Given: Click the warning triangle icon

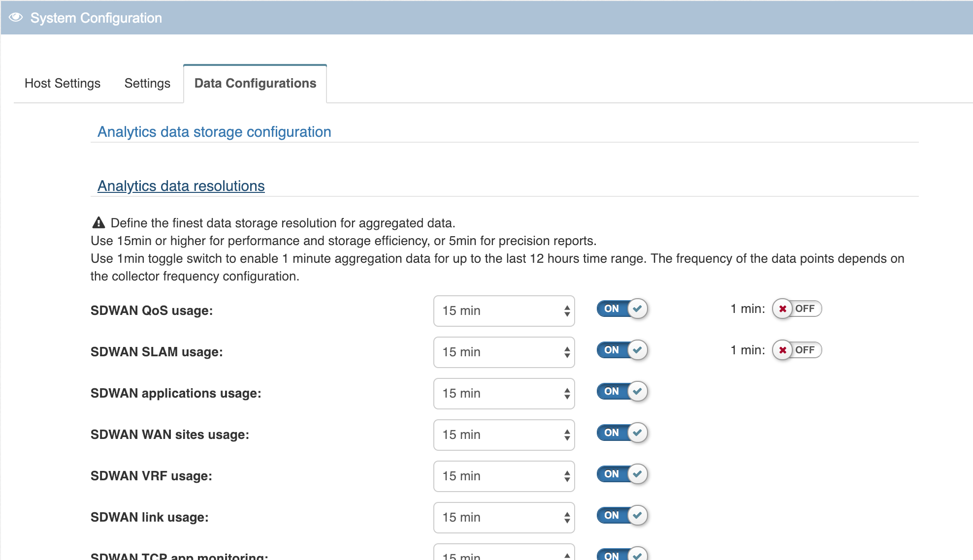Looking at the screenshot, I should click(x=98, y=223).
